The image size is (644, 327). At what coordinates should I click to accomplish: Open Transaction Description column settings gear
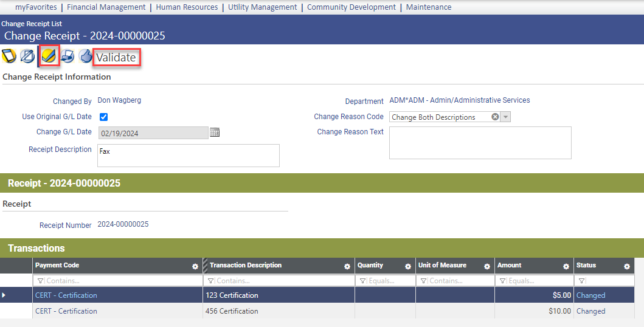[347, 267]
